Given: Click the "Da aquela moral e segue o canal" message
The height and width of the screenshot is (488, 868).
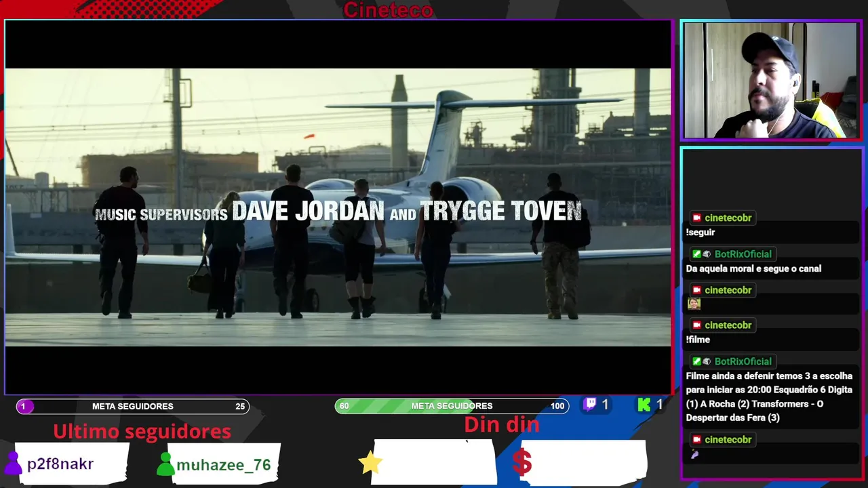Looking at the screenshot, I should click(x=753, y=268).
